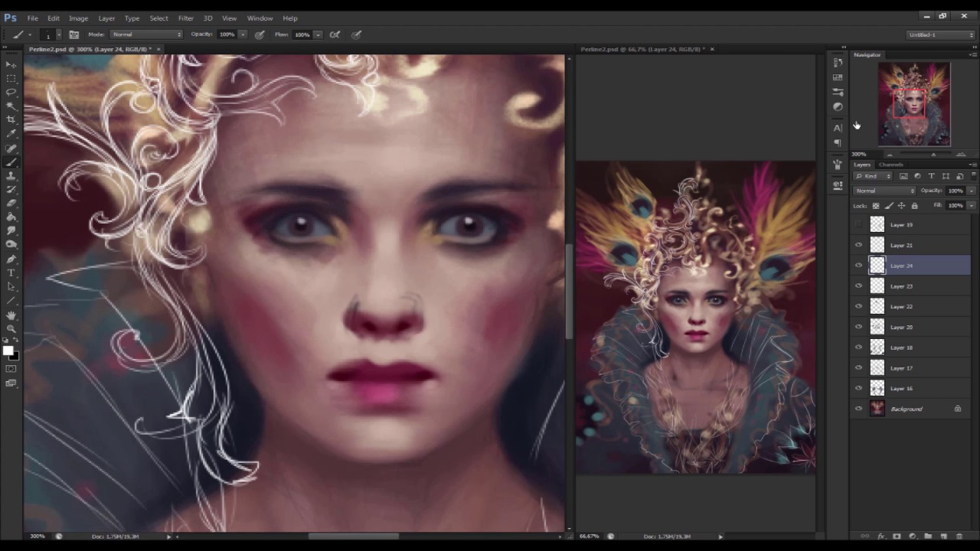Switch to the Perline2.psd 66.7% document tab
Image resolution: width=980 pixels, height=551 pixels.
(x=643, y=49)
